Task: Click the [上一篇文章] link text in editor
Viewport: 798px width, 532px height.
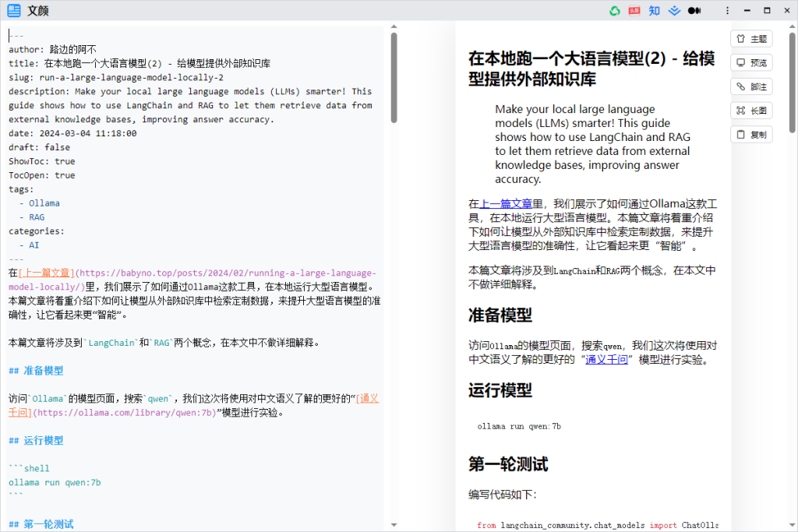Action: tap(46, 273)
